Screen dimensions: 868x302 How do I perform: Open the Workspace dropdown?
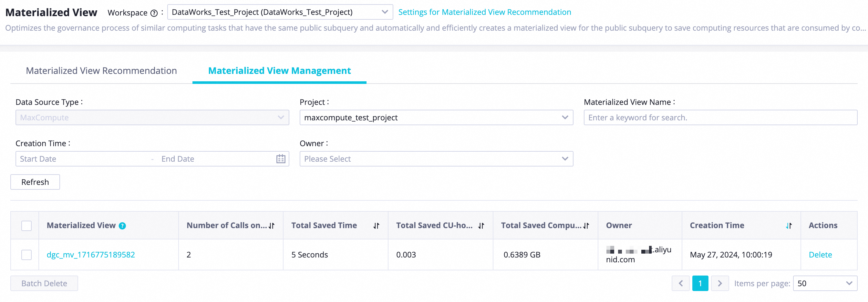(x=280, y=12)
